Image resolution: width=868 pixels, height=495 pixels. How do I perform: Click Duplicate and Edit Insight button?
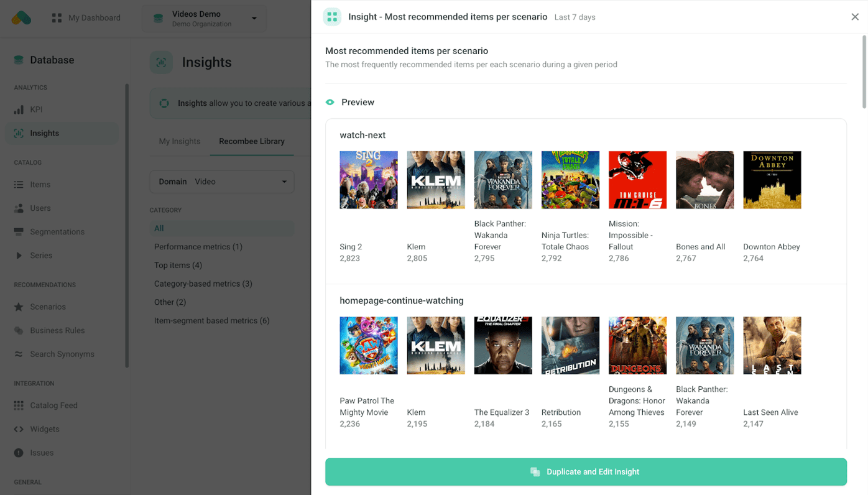point(586,472)
